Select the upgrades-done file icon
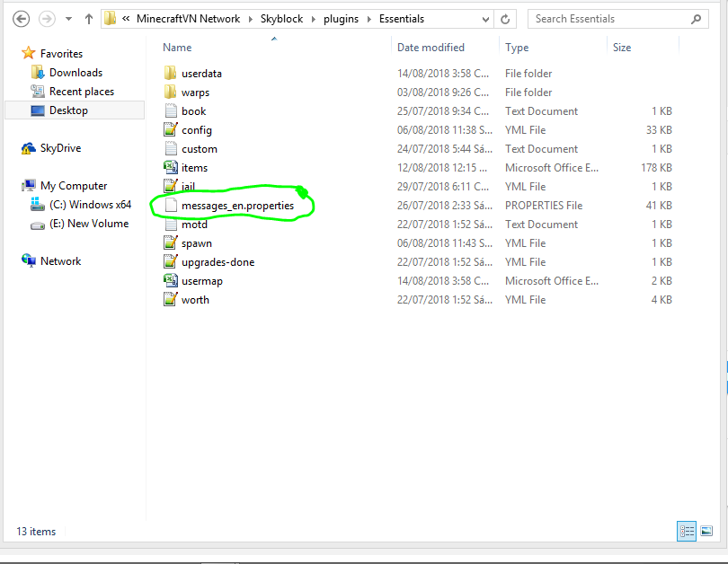The width and height of the screenshot is (728, 564). click(171, 261)
